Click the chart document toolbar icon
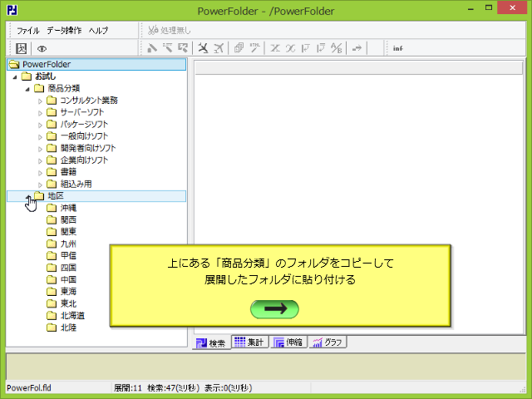This screenshot has height=399, width=532. coord(21,48)
